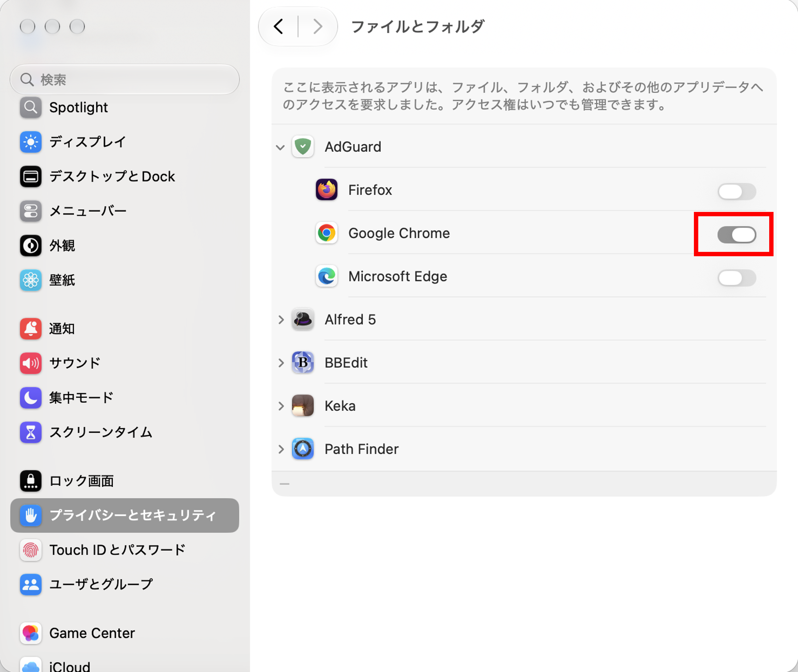This screenshot has height=672, width=798.
Task: Click the ファイルとフォルダ page title
Action: tap(418, 27)
